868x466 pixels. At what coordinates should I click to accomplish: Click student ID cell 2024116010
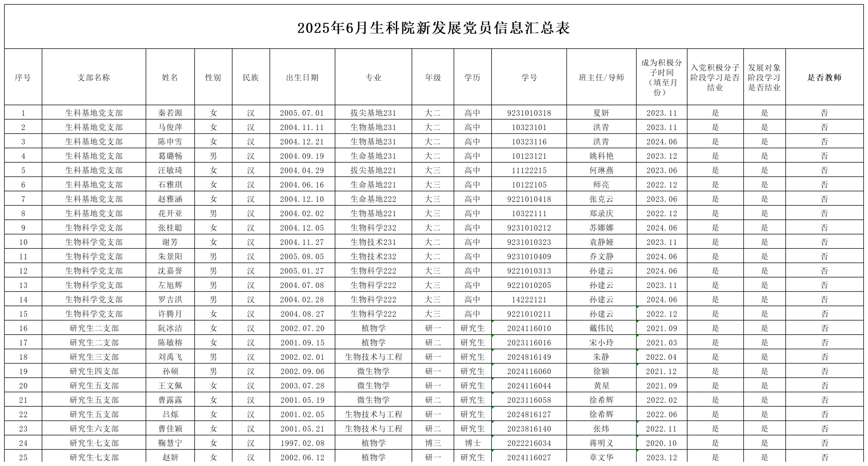(x=529, y=328)
